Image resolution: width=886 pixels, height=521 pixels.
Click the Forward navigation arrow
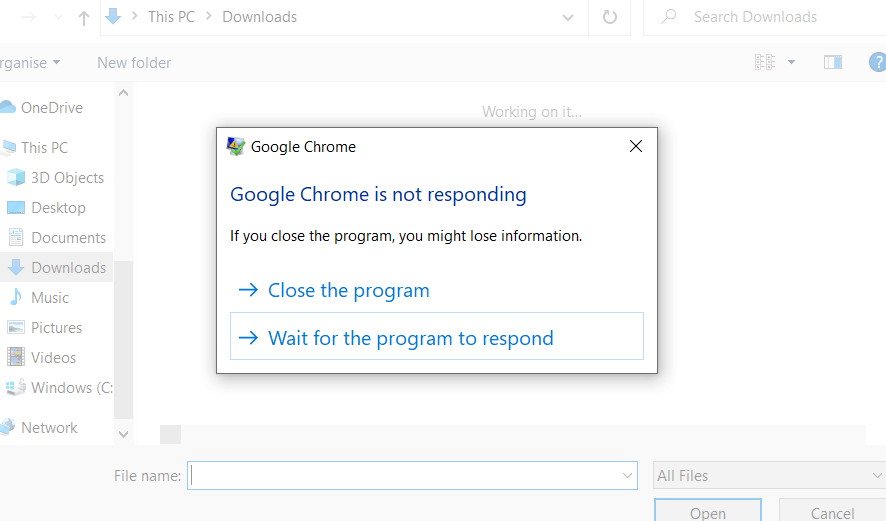point(28,17)
